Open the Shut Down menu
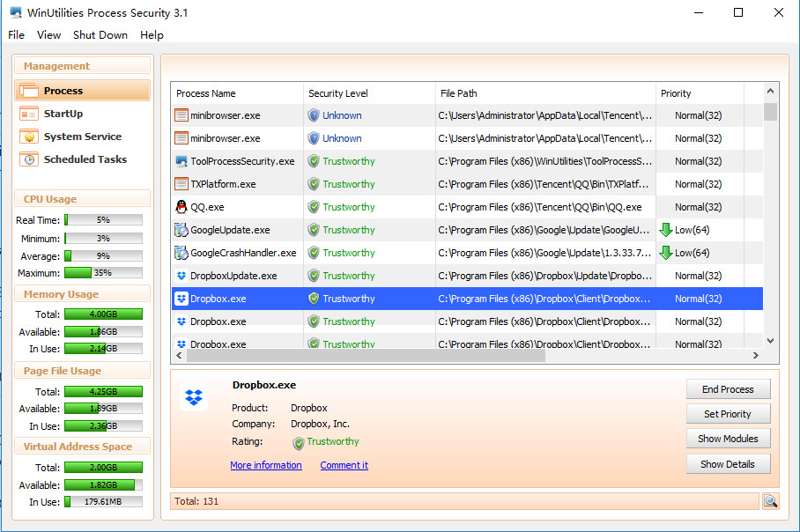Screen dimensions: 800x532 tap(100, 35)
